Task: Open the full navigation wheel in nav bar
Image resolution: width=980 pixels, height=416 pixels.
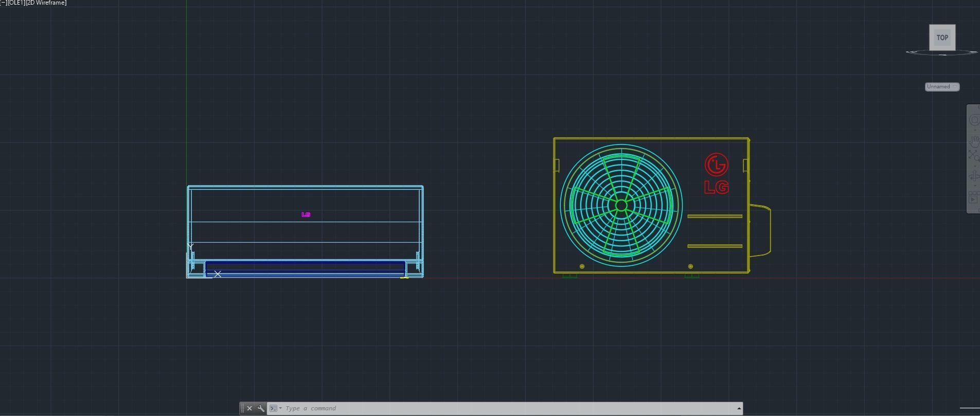Action: coord(974,120)
